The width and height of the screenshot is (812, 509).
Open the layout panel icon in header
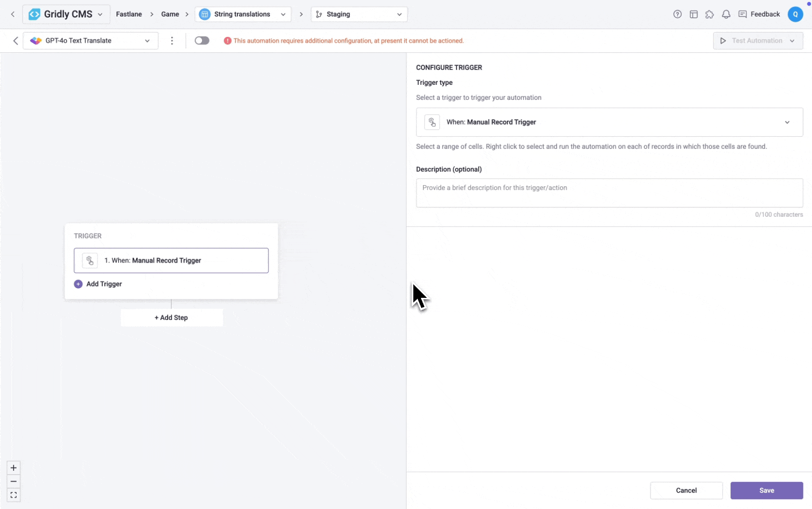(693, 14)
